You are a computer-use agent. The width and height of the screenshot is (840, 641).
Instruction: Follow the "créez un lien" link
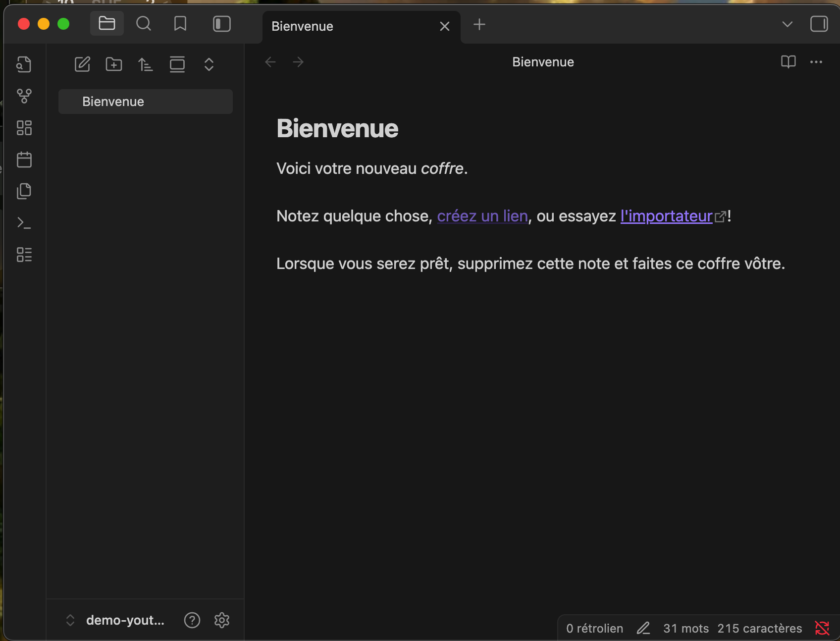click(482, 216)
